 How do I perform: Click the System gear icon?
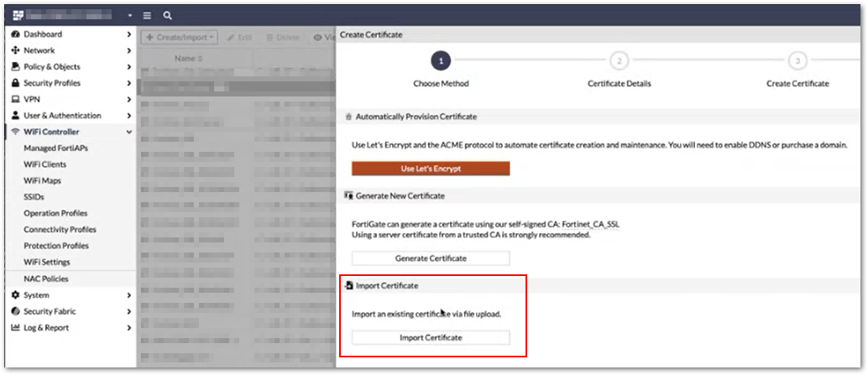[x=15, y=295]
